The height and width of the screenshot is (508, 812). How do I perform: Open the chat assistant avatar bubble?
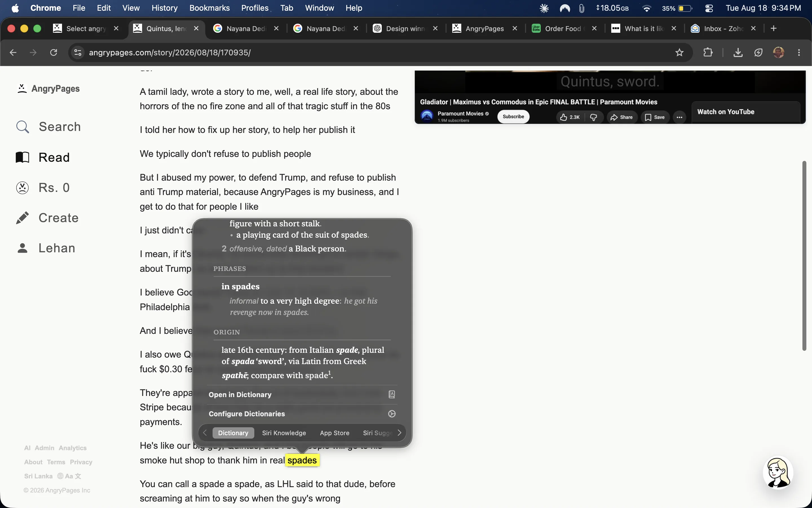[x=778, y=472]
